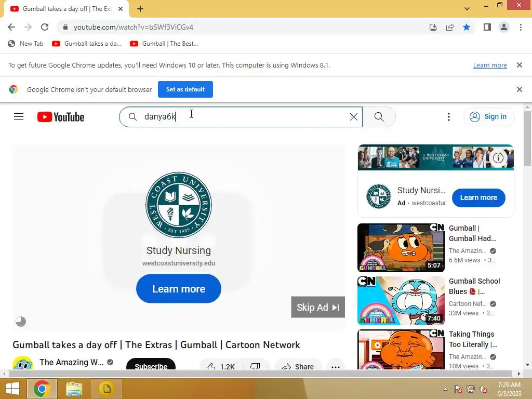532x399 pixels.
Task: Click the yellow app icon in taskbar
Action: click(x=107, y=389)
